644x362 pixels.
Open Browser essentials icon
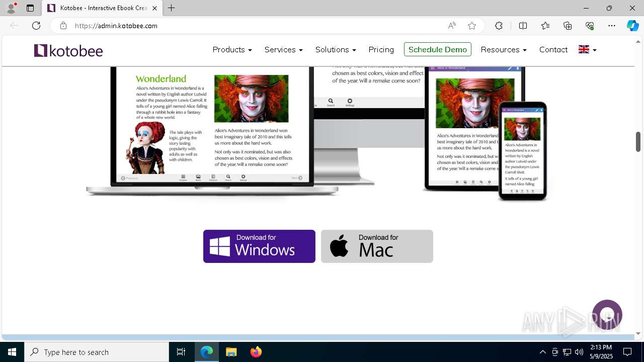click(590, 26)
